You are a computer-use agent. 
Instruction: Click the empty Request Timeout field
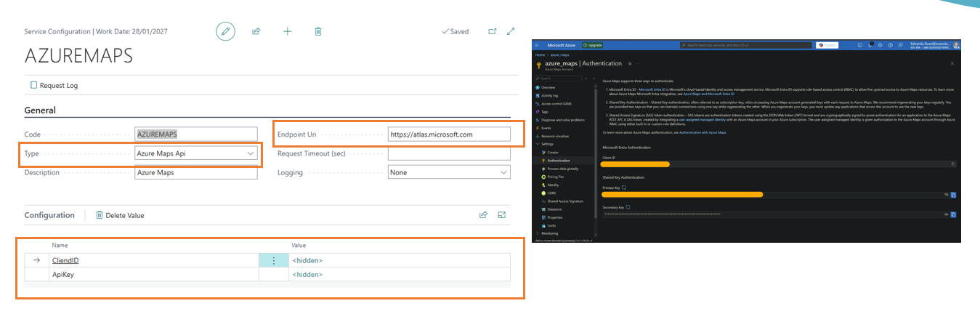point(449,153)
